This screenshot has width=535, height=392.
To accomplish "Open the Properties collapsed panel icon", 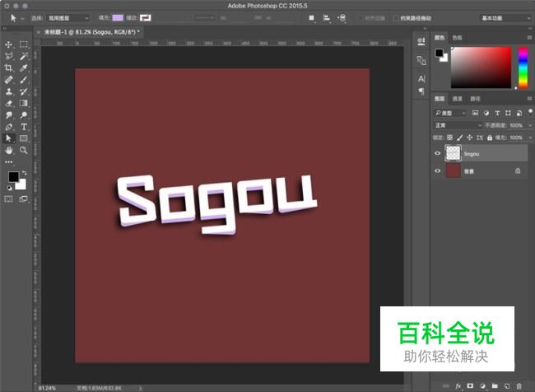I will [421, 42].
